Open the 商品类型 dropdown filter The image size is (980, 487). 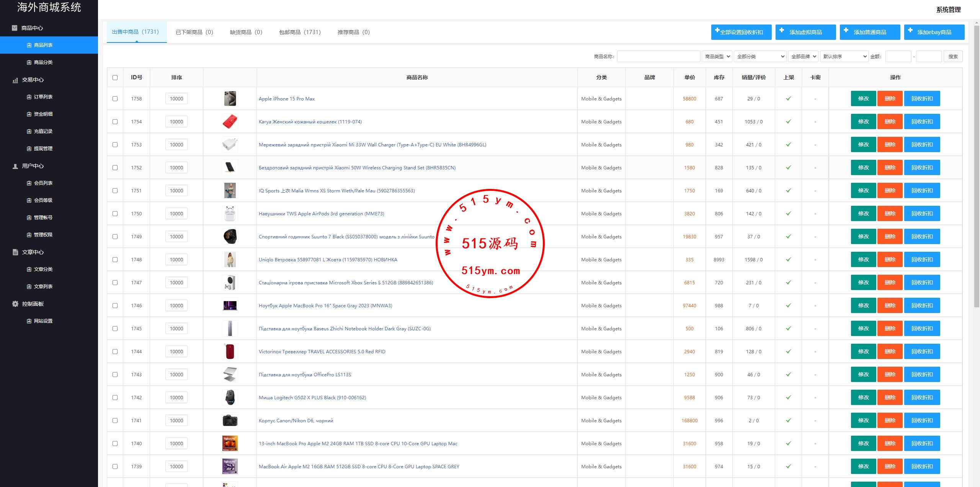click(717, 56)
